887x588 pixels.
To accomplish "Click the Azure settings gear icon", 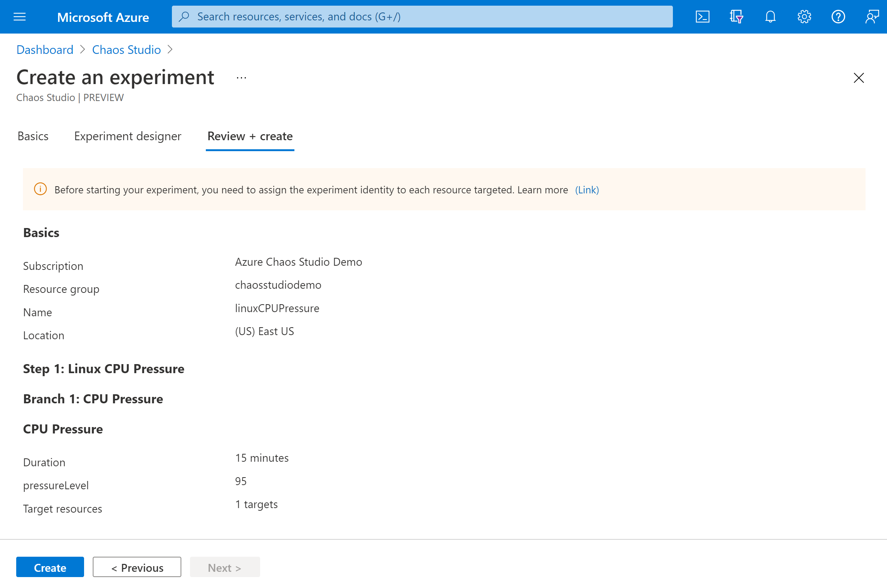I will [x=804, y=16].
